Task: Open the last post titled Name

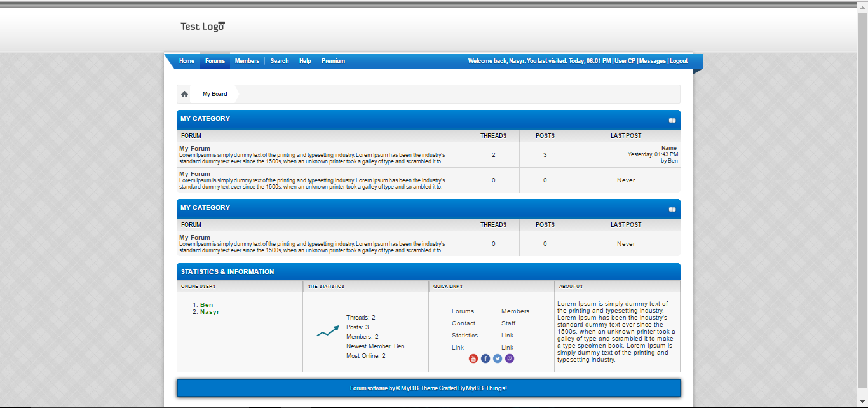Action: coord(669,148)
